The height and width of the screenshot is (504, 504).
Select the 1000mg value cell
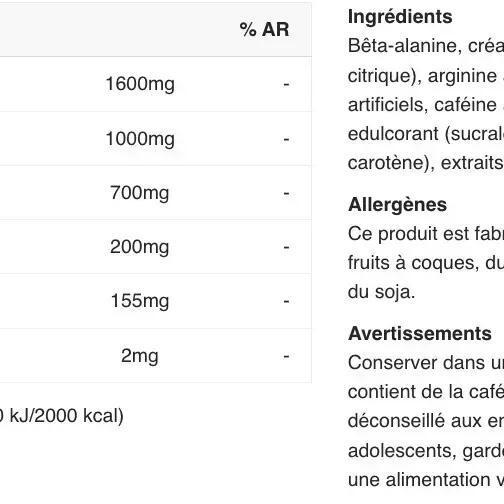pyautogui.click(x=140, y=139)
